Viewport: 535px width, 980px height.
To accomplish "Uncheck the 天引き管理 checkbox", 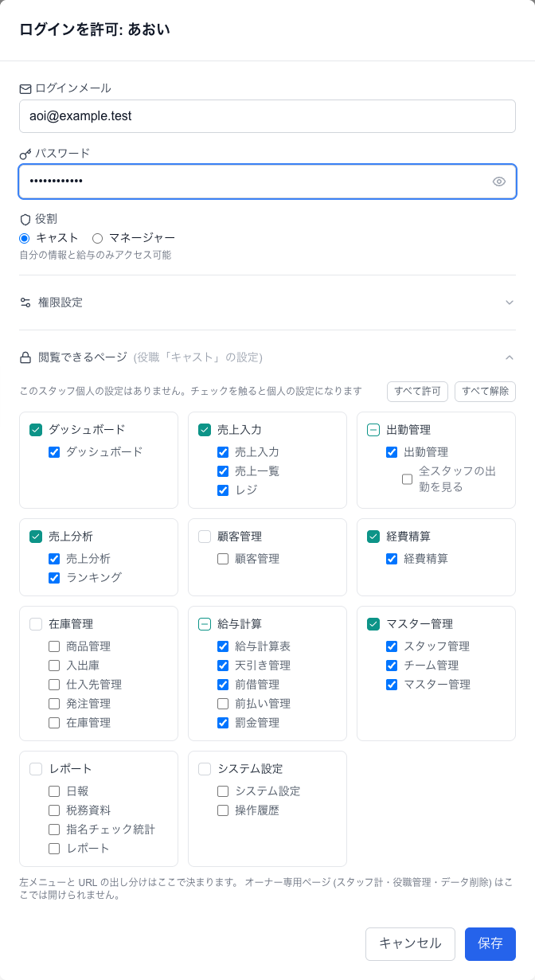I will [223, 666].
